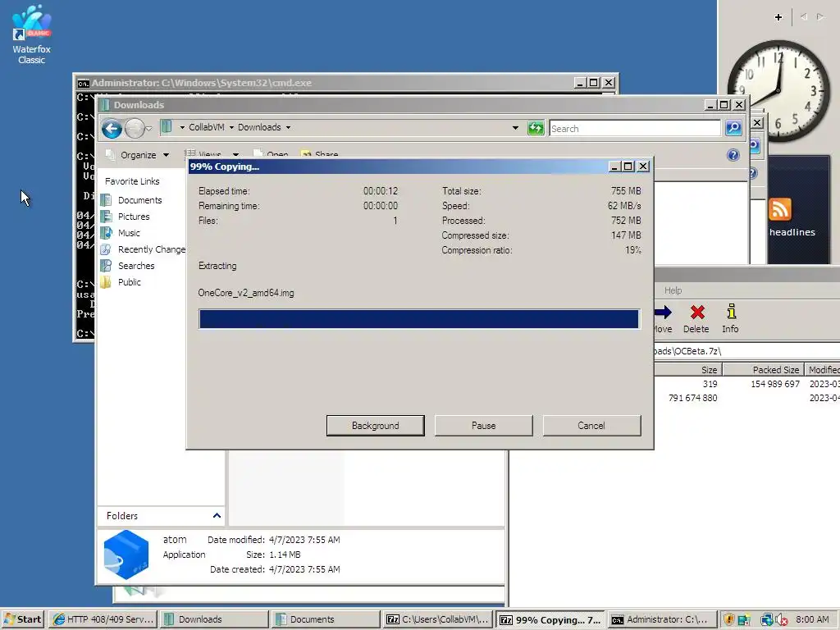Screen dimensions: 840x630
Task: Click the extraction progress bar
Action: (419, 319)
